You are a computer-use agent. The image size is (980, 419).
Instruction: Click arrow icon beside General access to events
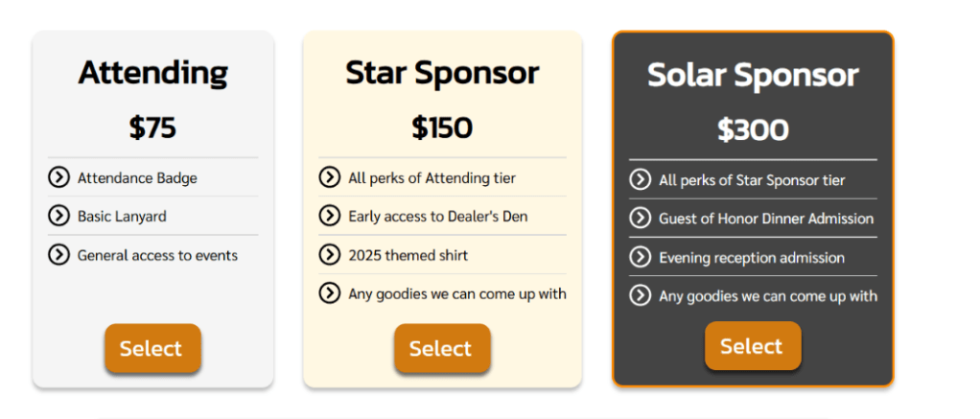tap(58, 255)
